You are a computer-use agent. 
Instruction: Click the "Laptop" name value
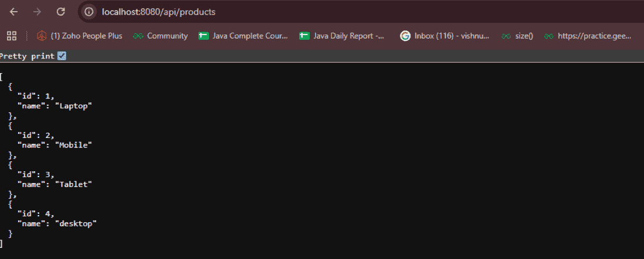coord(74,106)
